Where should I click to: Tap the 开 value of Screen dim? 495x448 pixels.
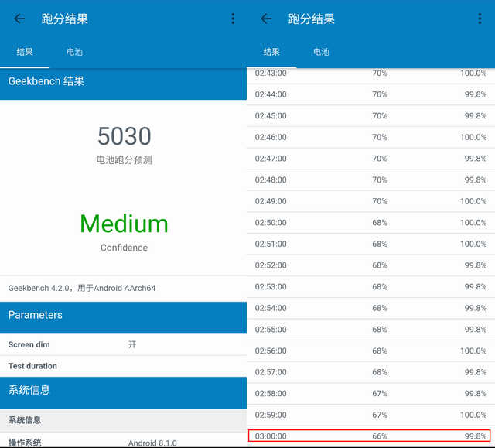click(x=132, y=344)
